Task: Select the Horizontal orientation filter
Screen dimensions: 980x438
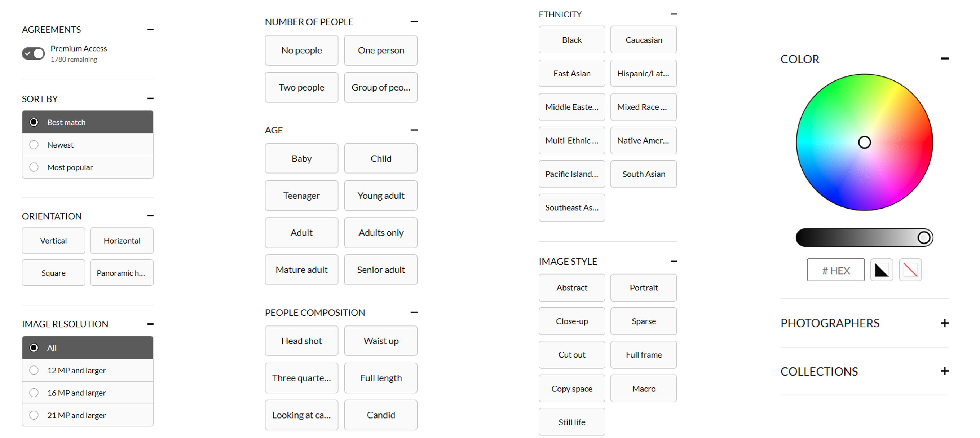Action: pyautogui.click(x=122, y=241)
